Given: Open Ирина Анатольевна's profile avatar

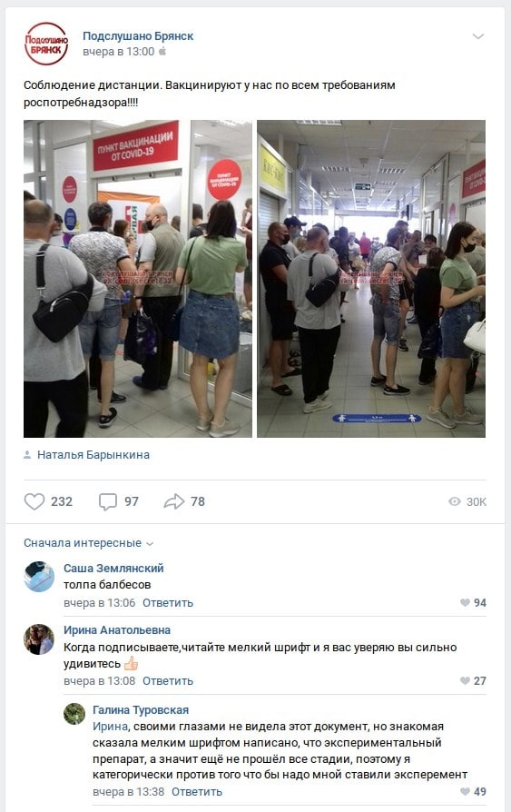Looking at the screenshot, I should (x=39, y=639).
